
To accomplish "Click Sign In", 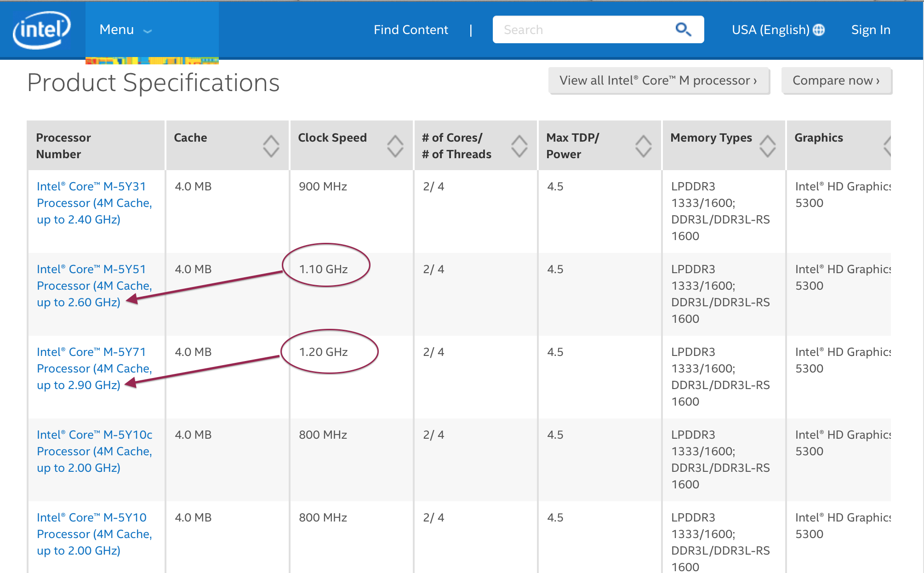I will point(871,30).
